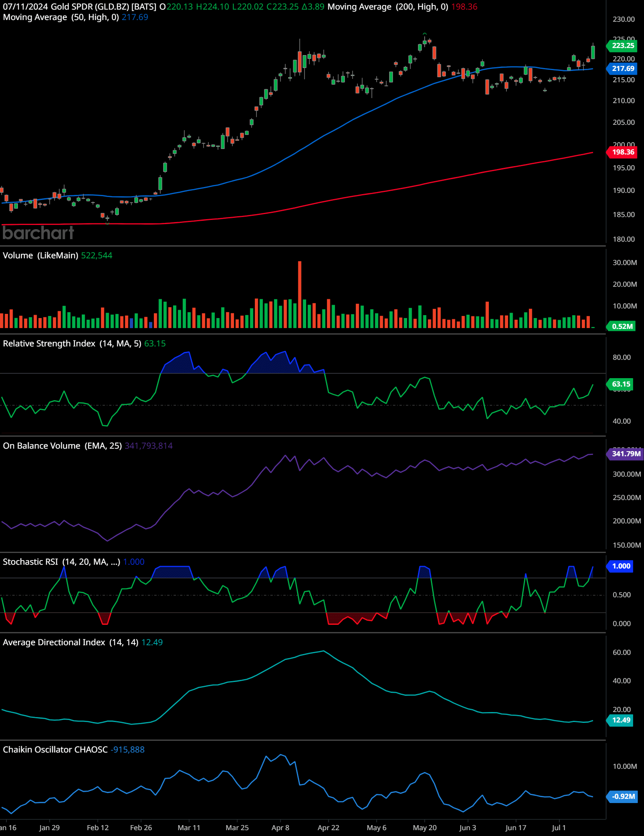Click the Jan 29 date axis label

click(49, 828)
